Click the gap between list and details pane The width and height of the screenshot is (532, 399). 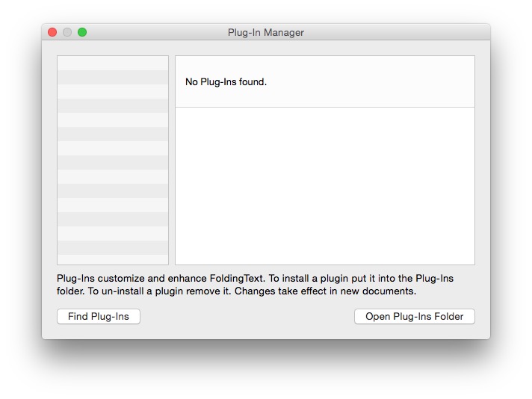(172, 160)
